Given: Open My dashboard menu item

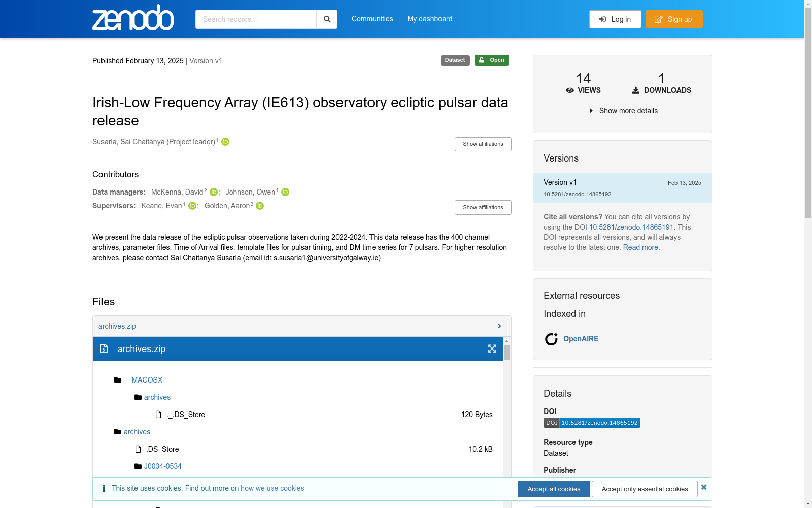Looking at the screenshot, I should tap(430, 19).
